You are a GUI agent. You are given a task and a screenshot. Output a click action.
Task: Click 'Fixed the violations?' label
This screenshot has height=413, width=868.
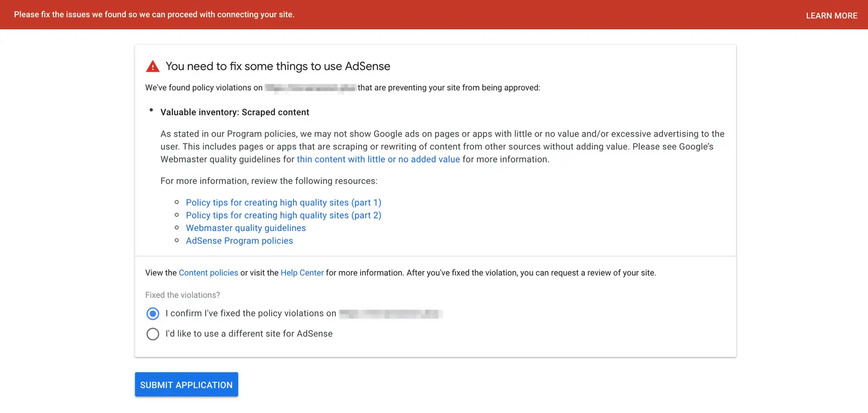coord(183,295)
